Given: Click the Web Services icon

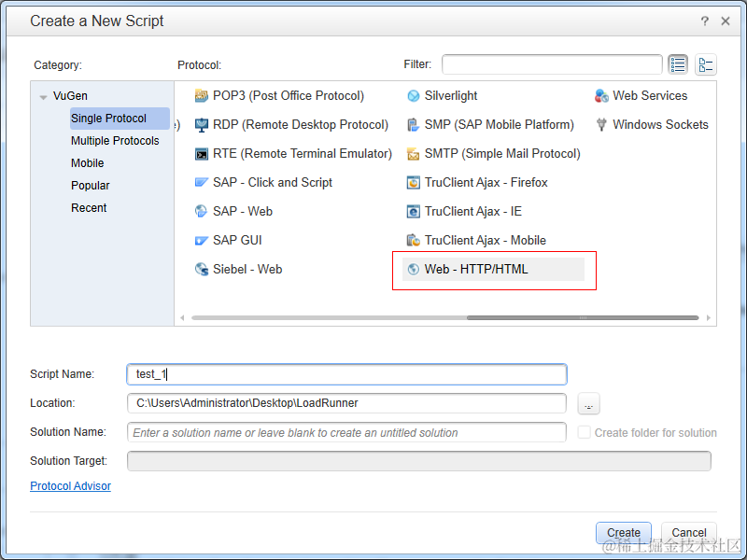Looking at the screenshot, I should (x=601, y=96).
